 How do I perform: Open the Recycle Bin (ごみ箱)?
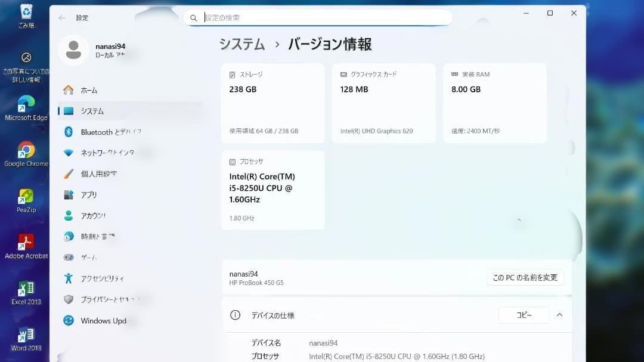pyautogui.click(x=26, y=12)
